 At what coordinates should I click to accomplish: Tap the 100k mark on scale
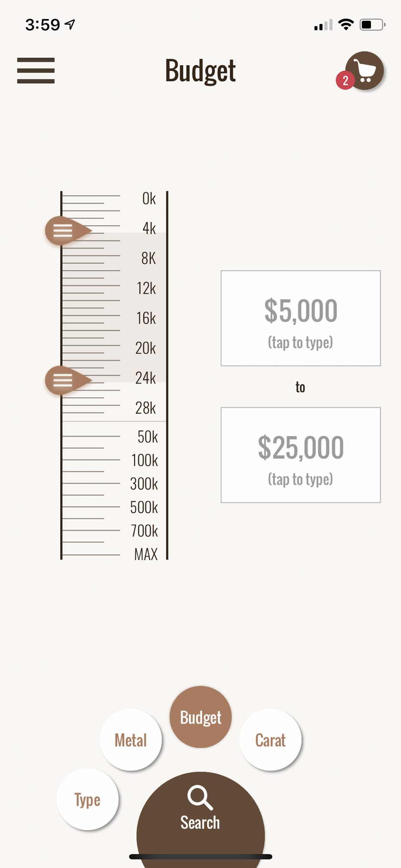[145, 460]
